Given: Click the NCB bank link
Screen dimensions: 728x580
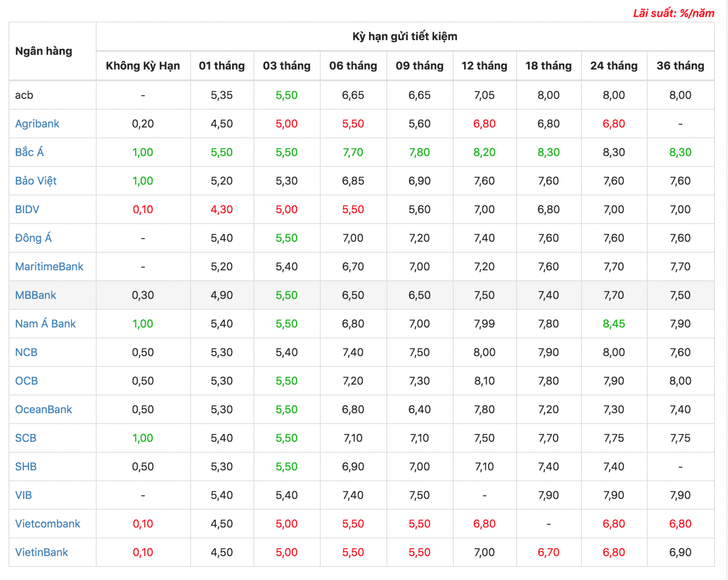Looking at the screenshot, I should (x=26, y=352).
